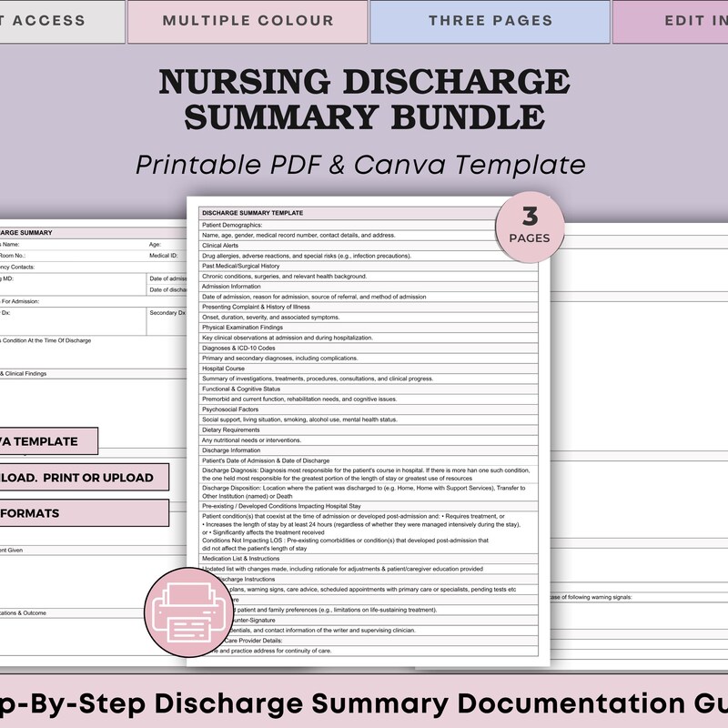This screenshot has height=728, width=728.
Task: Click the Hospital Course row
Action: click(369, 369)
